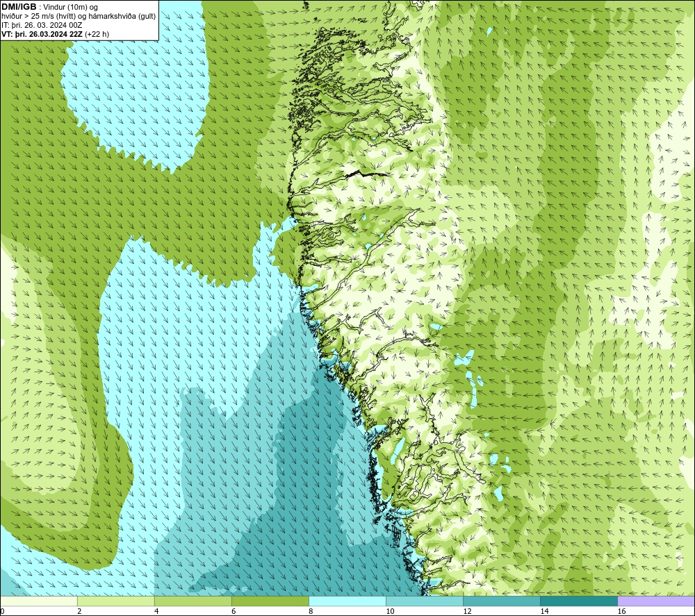Click the DMI/IGB title text
The width and height of the screenshot is (695, 616).
19,7
